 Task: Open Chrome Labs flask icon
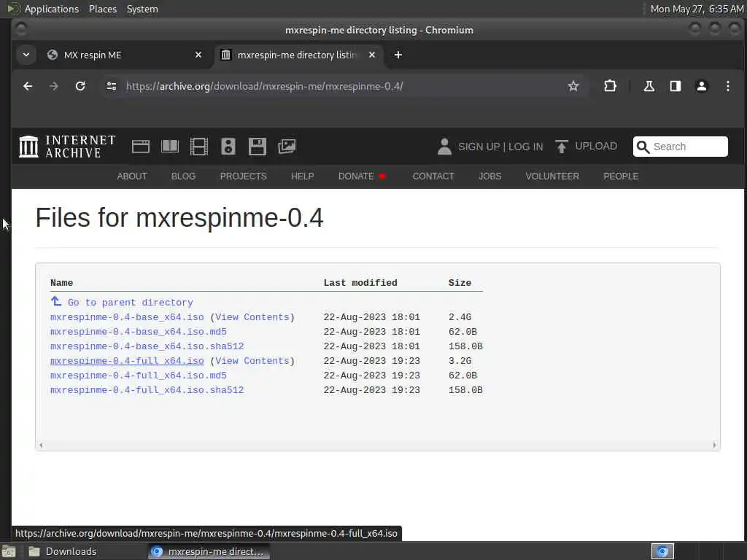tap(649, 86)
